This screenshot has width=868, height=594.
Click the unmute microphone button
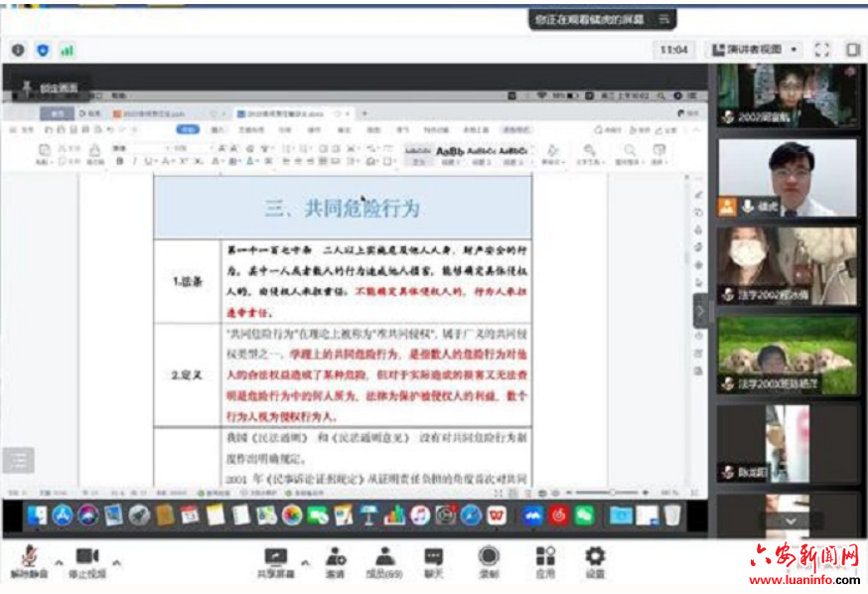(x=28, y=560)
